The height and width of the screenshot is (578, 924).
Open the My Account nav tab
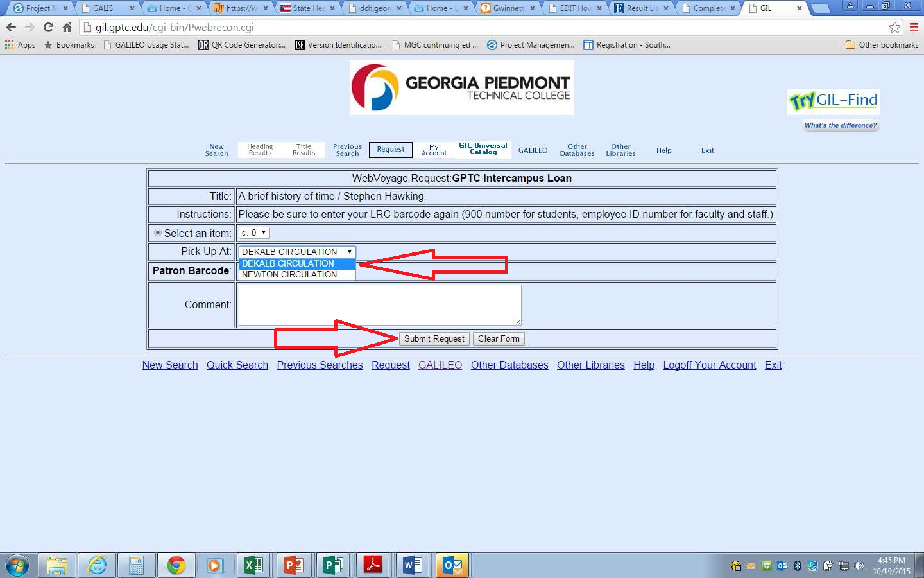[434, 150]
